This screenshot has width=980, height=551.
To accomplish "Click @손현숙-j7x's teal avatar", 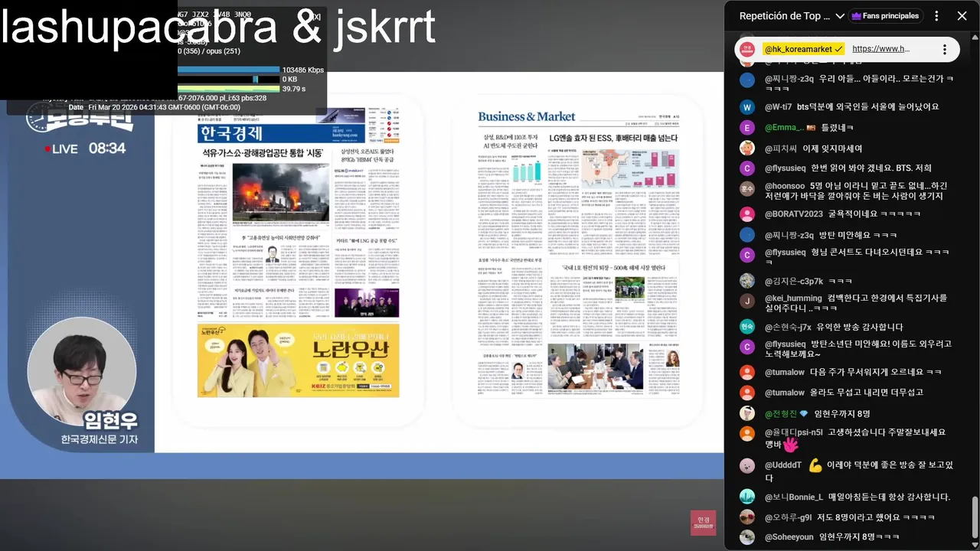I will [747, 327].
